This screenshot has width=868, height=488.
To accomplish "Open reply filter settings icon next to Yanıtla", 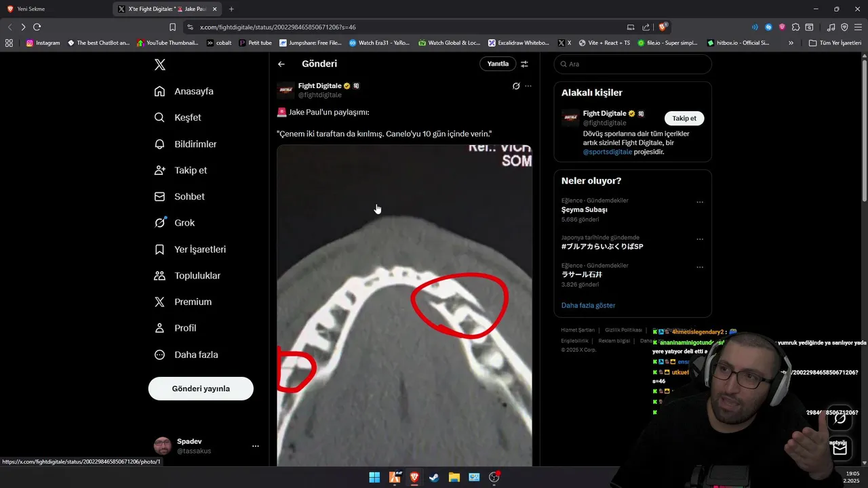I will click(524, 64).
